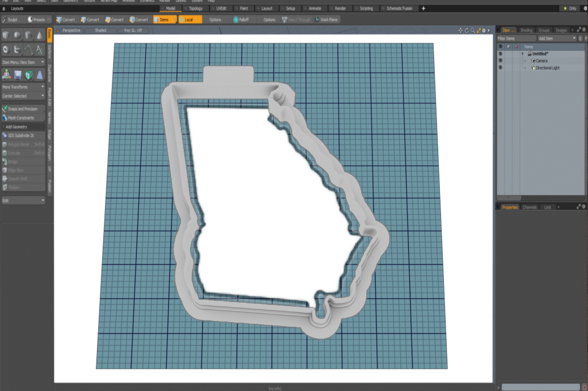Select the Cube primitive tool icon
Viewport: 588px width, 391px height.
point(6,36)
